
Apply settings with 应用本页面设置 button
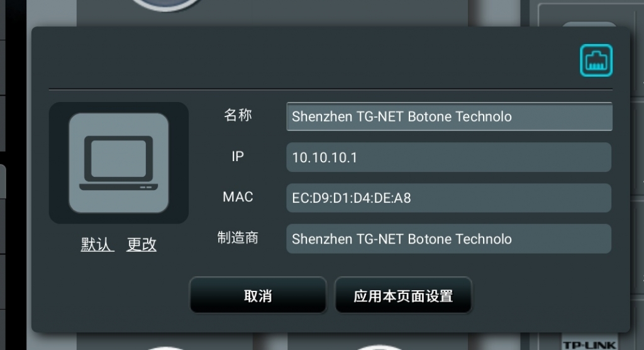[403, 295]
